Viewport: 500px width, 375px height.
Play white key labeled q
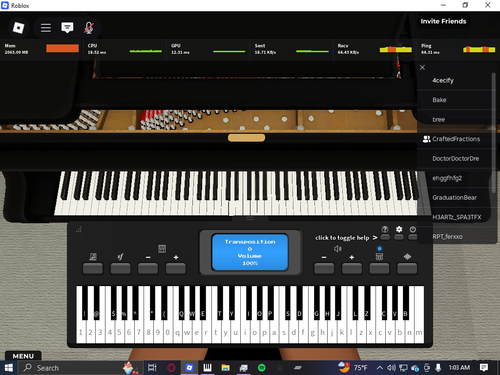[x=177, y=332]
